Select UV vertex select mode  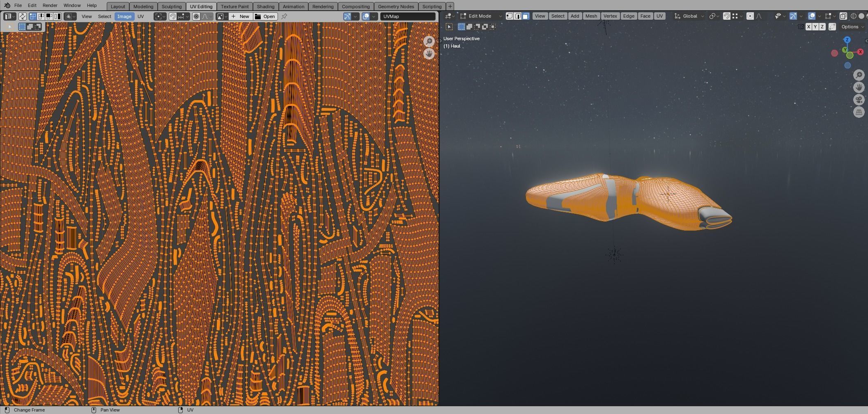(33, 16)
